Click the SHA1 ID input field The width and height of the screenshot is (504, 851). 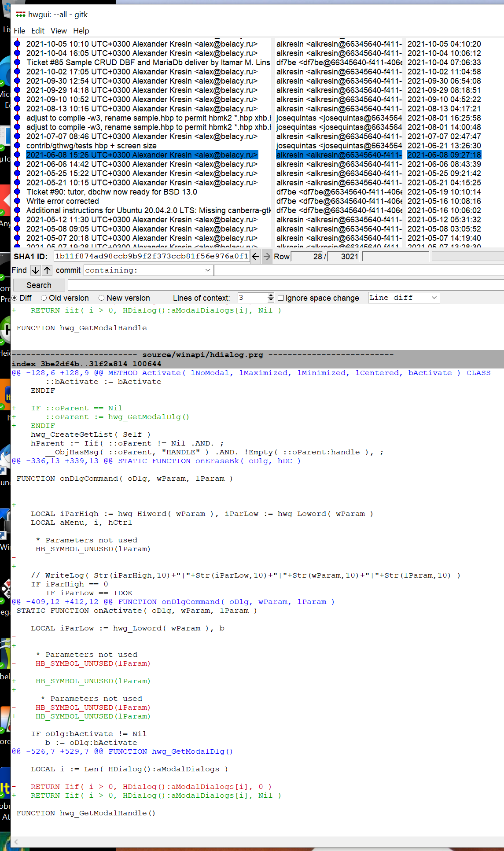click(x=151, y=256)
